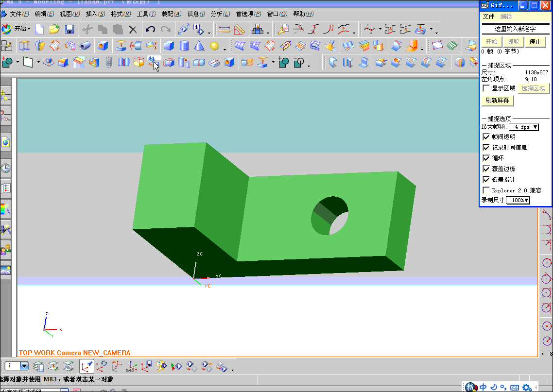Open the 视图(V) menu
Viewport: 553px width, 392px height.
[x=69, y=14]
